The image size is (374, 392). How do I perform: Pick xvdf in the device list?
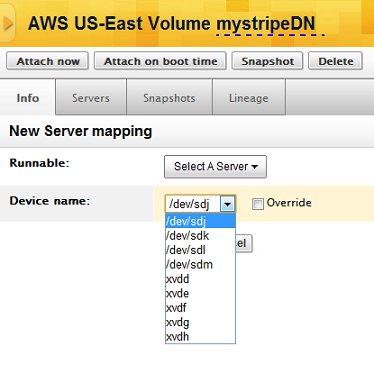[200, 308]
